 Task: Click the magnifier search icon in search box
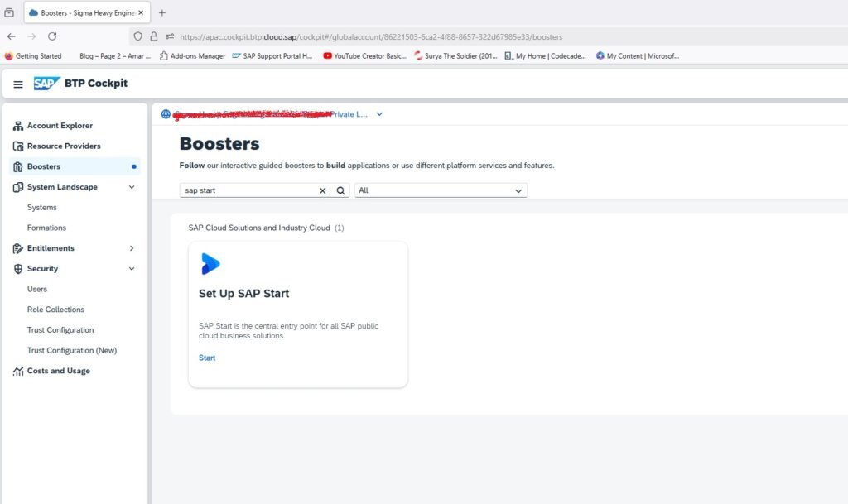(x=340, y=190)
